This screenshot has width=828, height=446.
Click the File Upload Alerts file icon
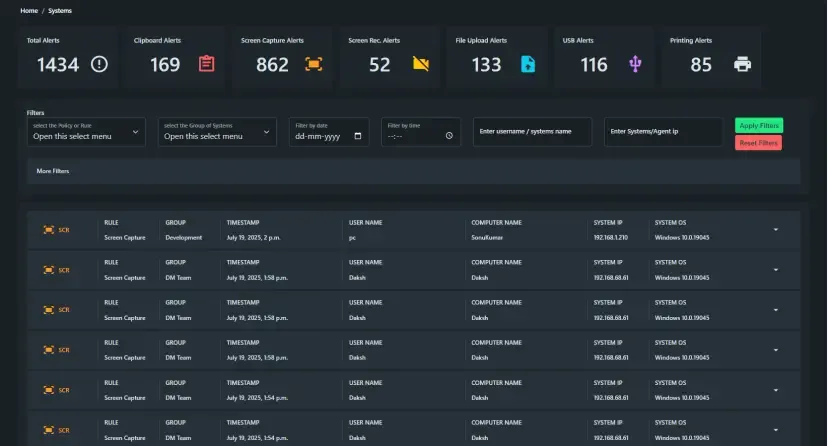click(x=528, y=64)
